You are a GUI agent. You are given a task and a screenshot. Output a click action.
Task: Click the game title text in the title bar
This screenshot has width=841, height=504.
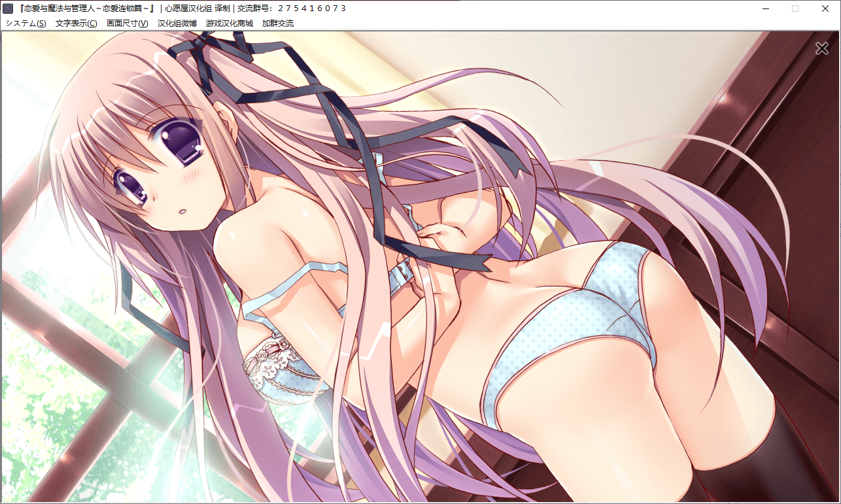coord(86,8)
